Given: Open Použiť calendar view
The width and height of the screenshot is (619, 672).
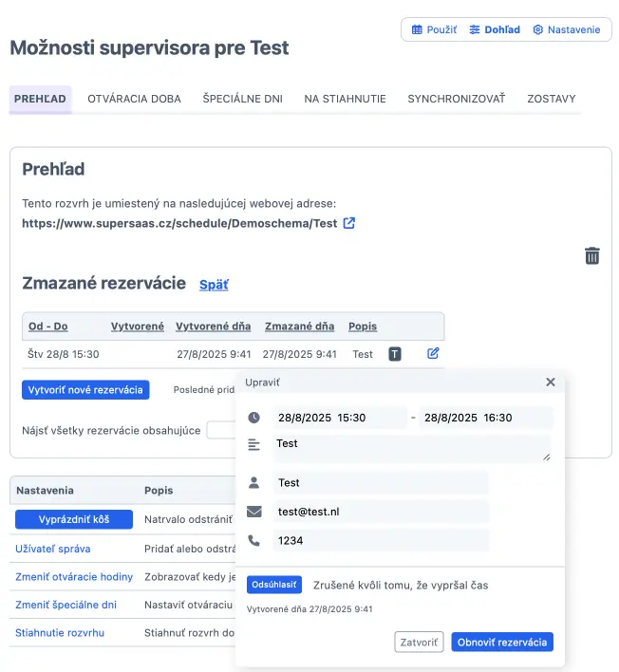Looking at the screenshot, I should click(x=434, y=29).
